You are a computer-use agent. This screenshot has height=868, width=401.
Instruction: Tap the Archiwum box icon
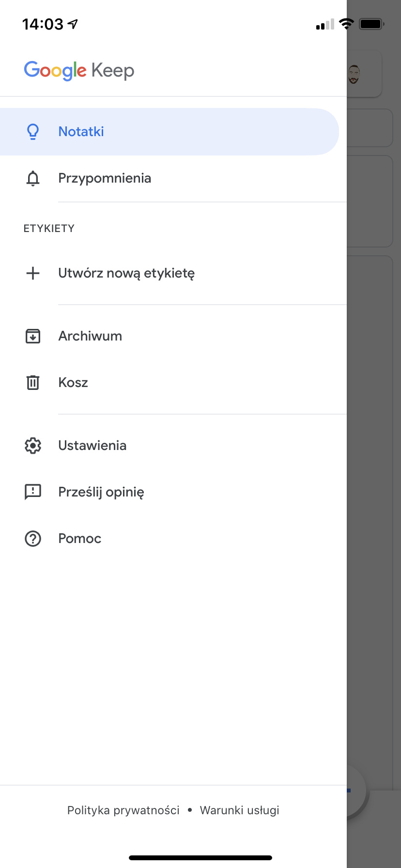click(33, 336)
